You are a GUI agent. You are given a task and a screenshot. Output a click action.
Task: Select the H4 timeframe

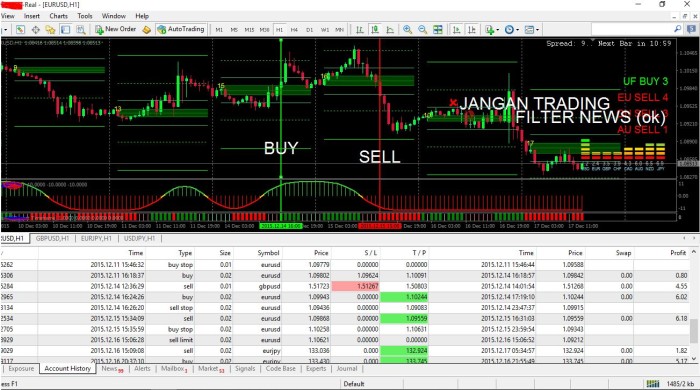click(x=294, y=30)
